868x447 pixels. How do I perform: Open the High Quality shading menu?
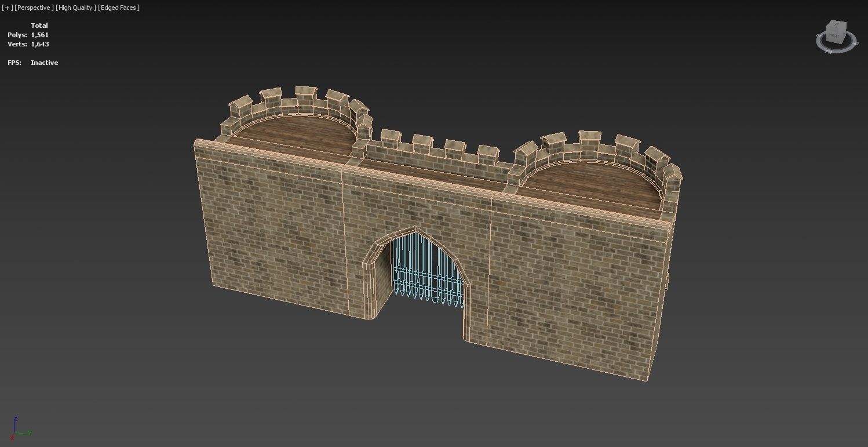point(76,8)
